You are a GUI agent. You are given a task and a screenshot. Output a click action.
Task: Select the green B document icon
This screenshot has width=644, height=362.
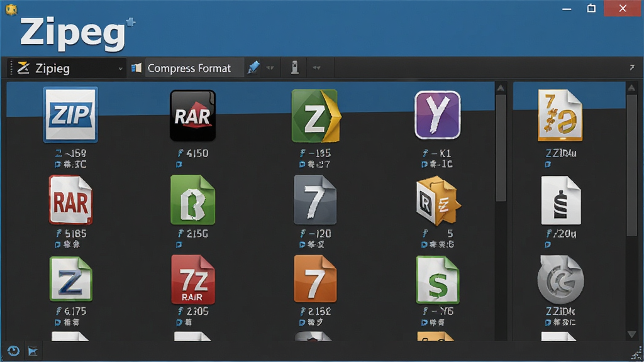[192, 200]
